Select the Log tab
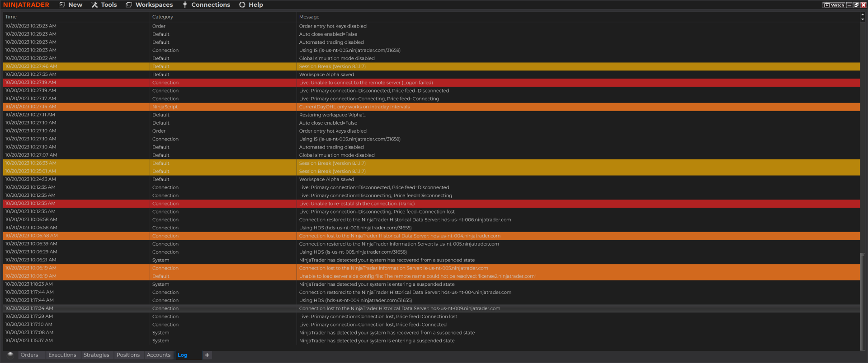 (183, 355)
